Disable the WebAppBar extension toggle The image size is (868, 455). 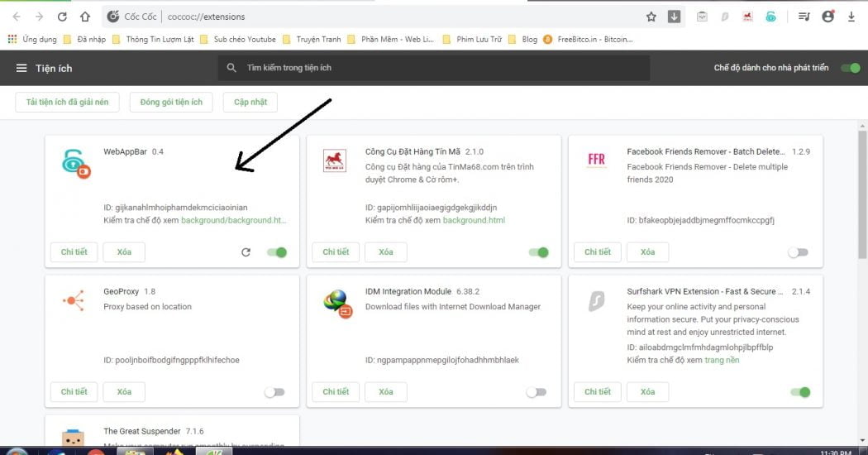point(277,252)
